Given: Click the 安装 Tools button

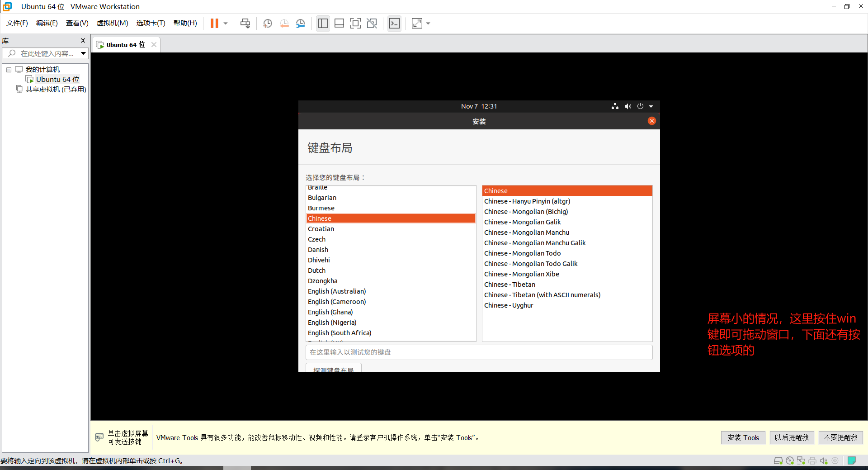Looking at the screenshot, I should (743, 437).
